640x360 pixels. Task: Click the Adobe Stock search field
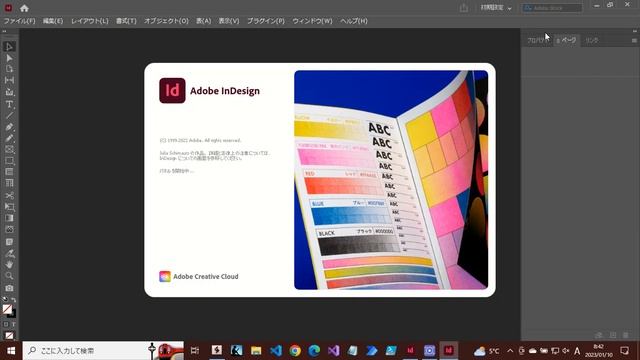click(x=552, y=8)
